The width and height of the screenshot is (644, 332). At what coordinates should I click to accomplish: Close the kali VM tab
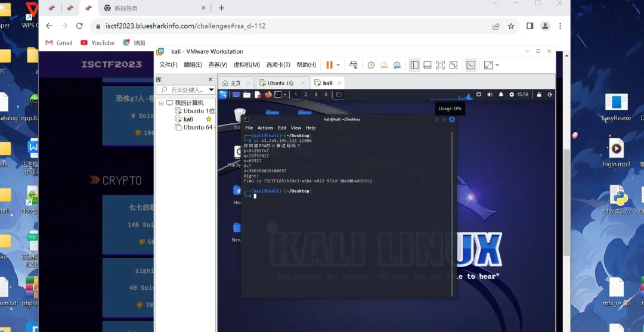339,83
